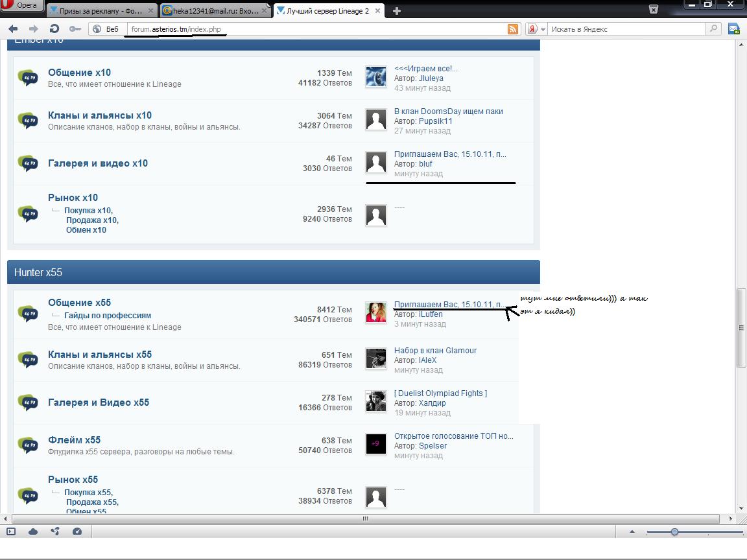Image resolution: width=747 pixels, height=560 pixels.
Task: Open the 'Общение x55' forum
Action: [x=79, y=303]
